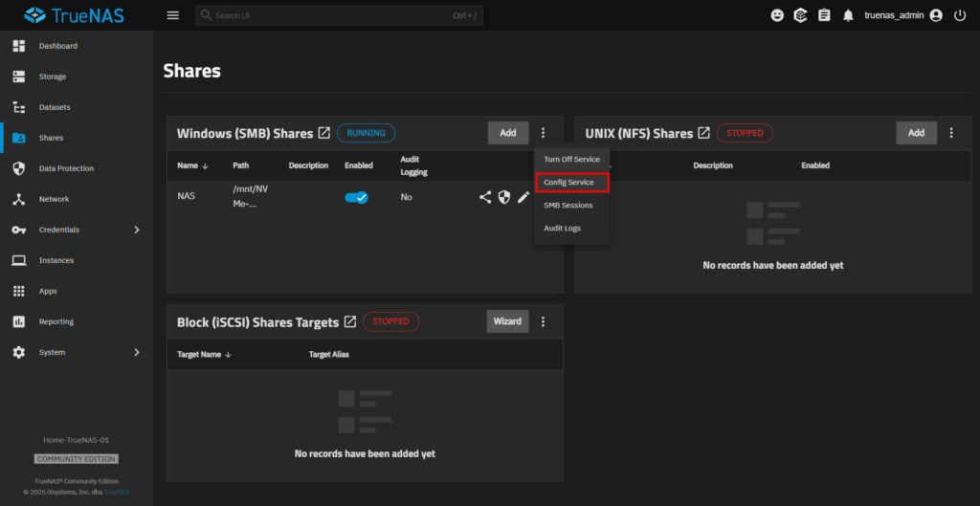The height and width of the screenshot is (506, 980).
Task: Open the UNIX (NFS) Shares kebab menu
Action: [x=951, y=133]
